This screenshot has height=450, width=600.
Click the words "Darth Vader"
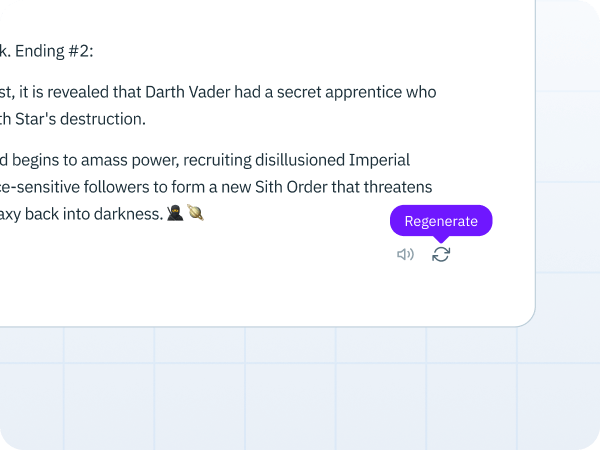point(188,92)
